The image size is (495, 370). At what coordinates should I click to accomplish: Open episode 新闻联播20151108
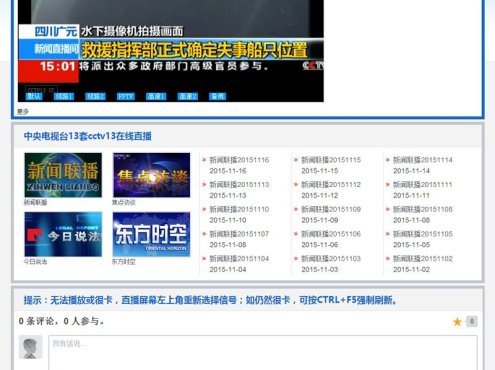(x=423, y=209)
